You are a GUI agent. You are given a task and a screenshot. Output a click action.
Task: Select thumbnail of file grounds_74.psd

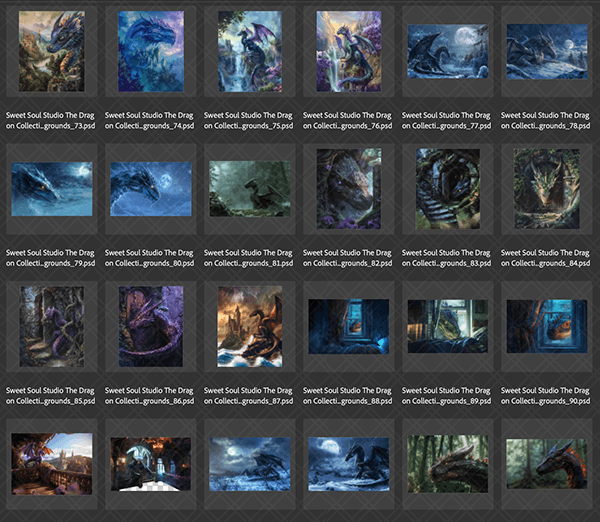151,51
